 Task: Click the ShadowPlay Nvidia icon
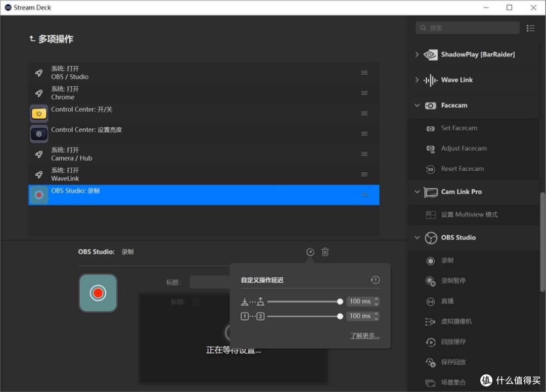pyautogui.click(x=431, y=55)
